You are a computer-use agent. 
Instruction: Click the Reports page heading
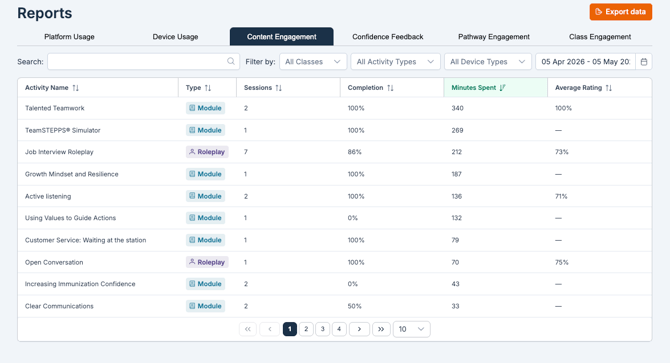(44, 13)
